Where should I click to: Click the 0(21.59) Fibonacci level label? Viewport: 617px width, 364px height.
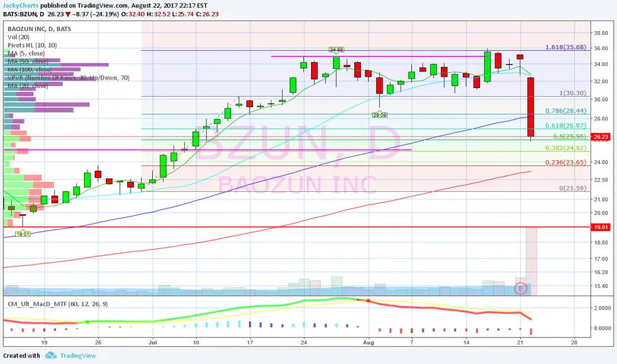click(x=573, y=189)
